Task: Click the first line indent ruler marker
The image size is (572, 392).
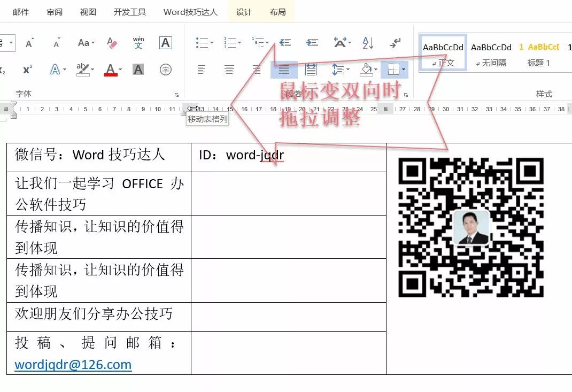Action: click(x=13, y=104)
